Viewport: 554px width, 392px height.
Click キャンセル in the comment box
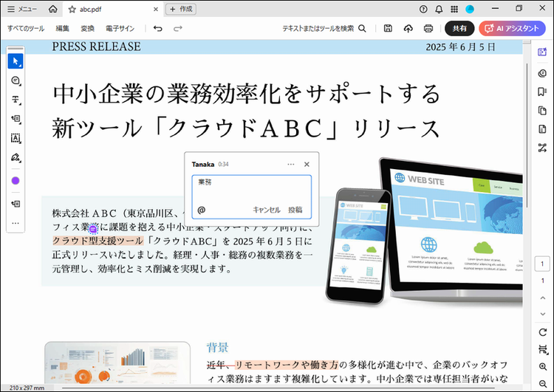click(x=267, y=210)
